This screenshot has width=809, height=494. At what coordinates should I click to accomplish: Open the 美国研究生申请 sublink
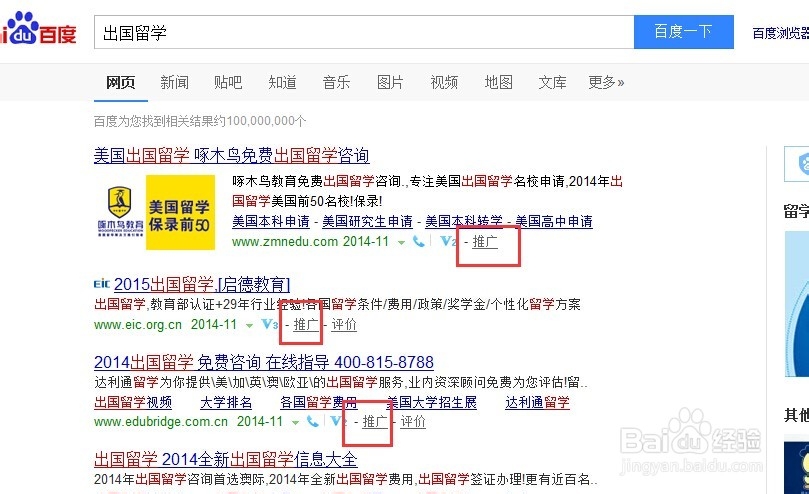pos(367,221)
